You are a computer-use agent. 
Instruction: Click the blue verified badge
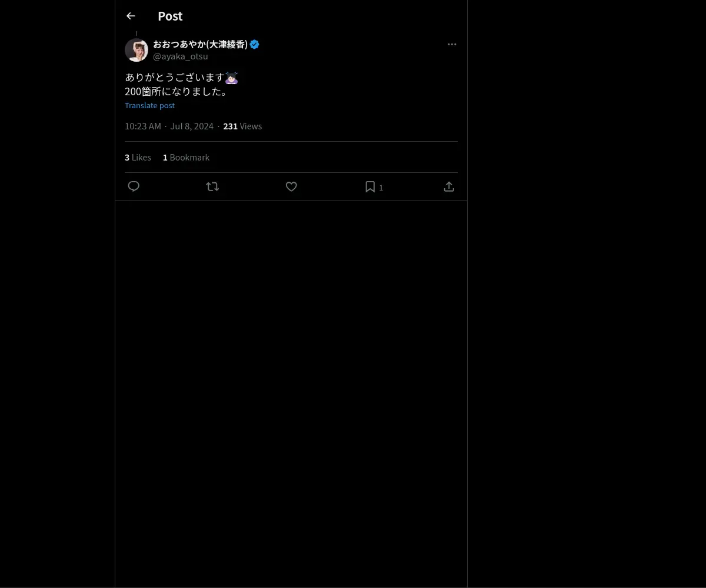pos(255,44)
